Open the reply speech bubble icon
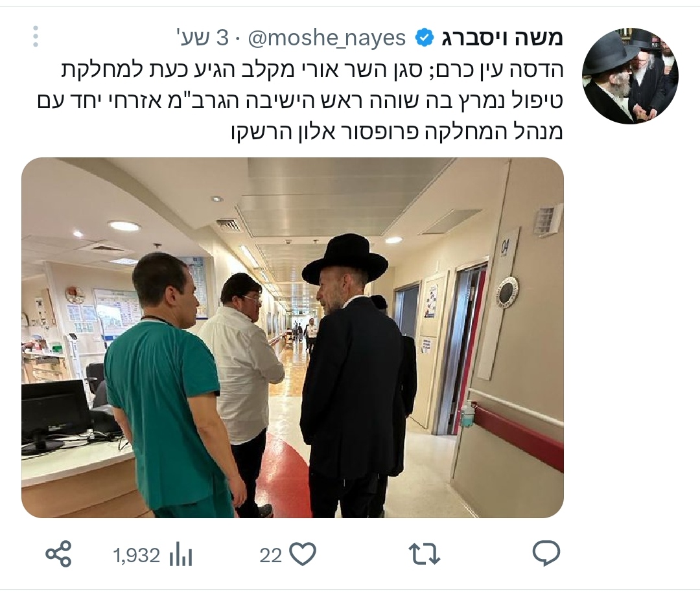The width and height of the screenshot is (700, 592). tap(546, 553)
